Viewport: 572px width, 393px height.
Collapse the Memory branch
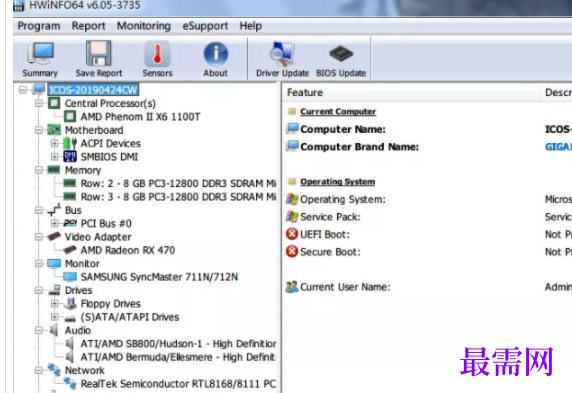(x=39, y=170)
